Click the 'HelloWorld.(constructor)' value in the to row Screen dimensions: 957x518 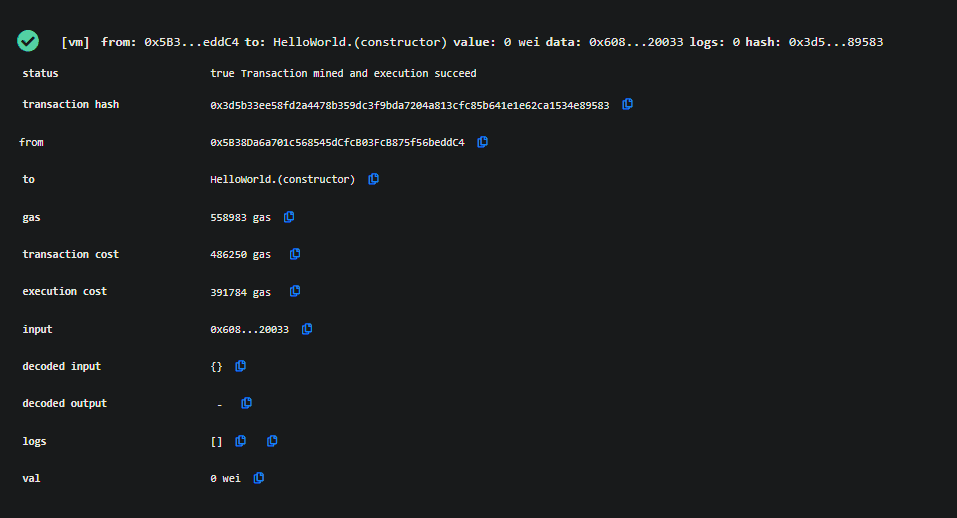pos(283,179)
